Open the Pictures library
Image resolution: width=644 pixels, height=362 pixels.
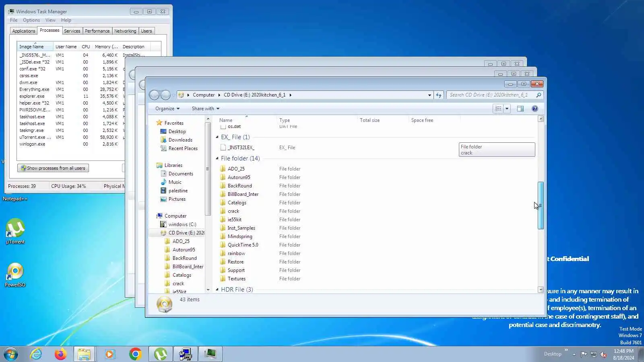pos(177,199)
